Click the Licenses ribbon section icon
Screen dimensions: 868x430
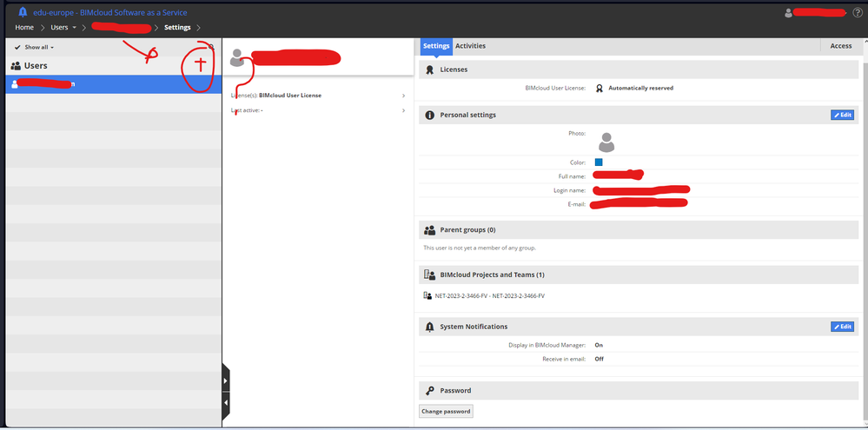429,69
